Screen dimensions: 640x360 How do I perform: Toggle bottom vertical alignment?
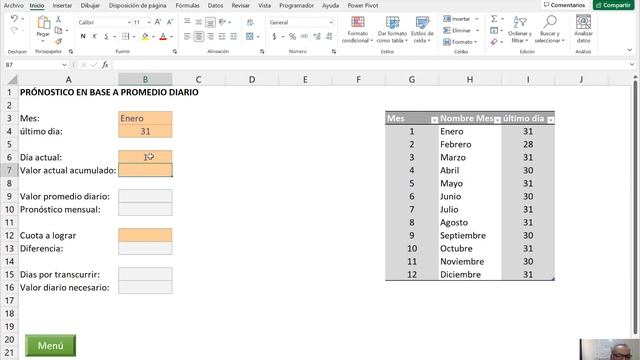click(x=210, y=22)
